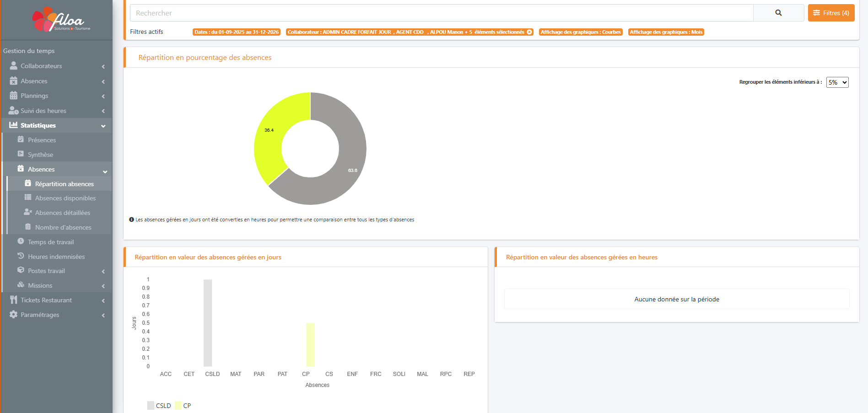Click the Dates filter tag
This screenshot has width=868, height=413.
[237, 32]
